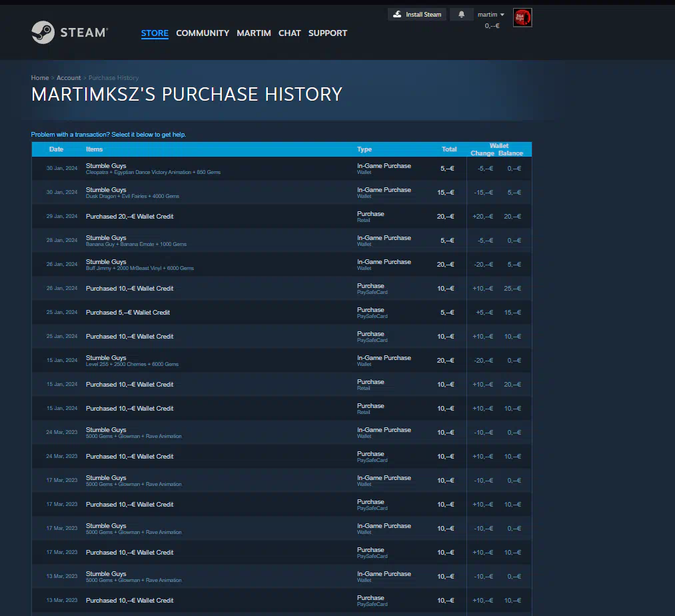Open the notifications bell
Screen dimensions: 675x616
pos(461,14)
